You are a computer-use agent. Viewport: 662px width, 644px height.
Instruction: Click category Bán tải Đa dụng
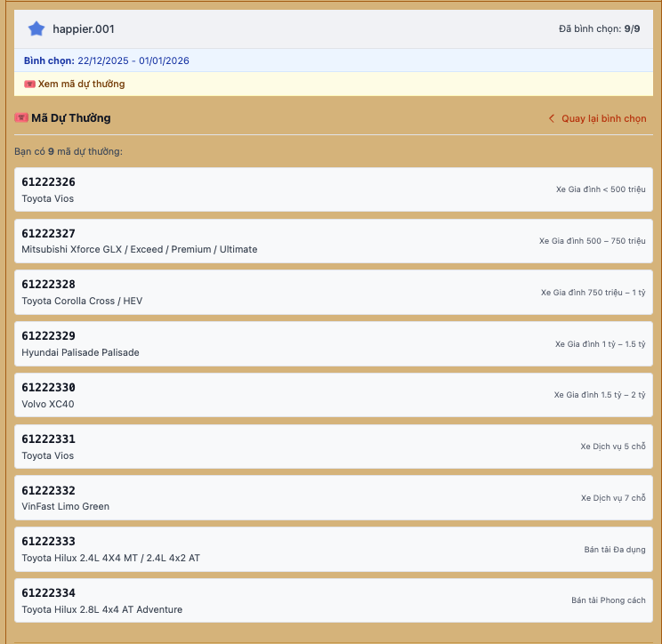click(615, 550)
